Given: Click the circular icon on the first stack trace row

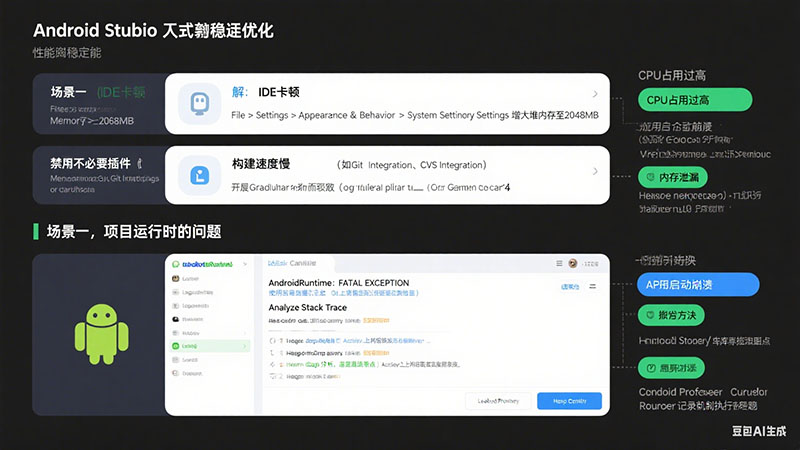Looking at the screenshot, I should click(x=273, y=340).
